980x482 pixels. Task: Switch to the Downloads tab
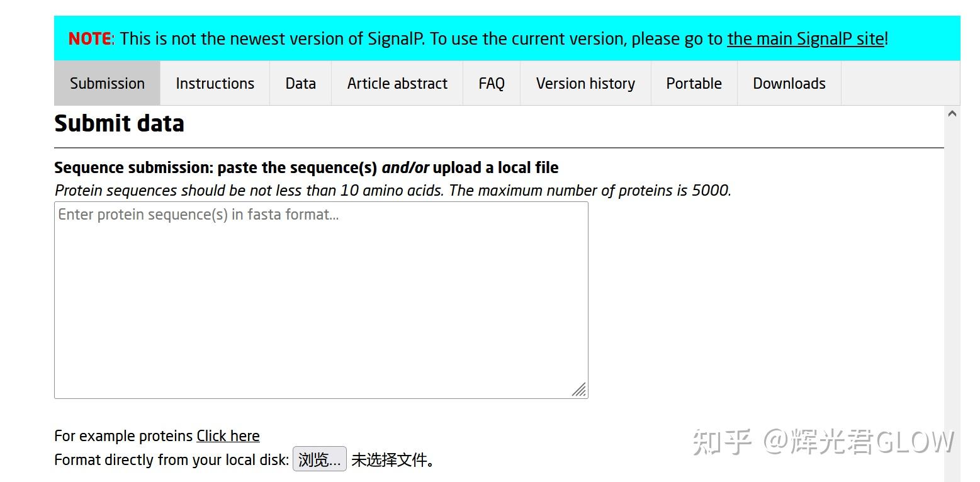pos(789,84)
